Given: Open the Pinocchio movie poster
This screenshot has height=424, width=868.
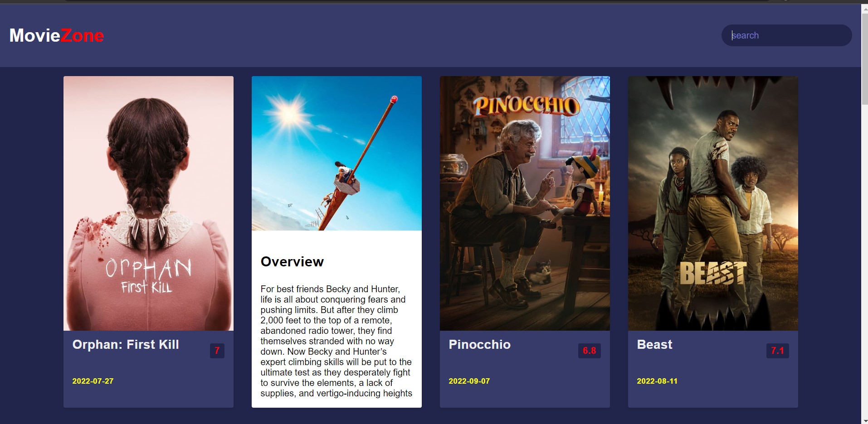Looking at the screenshot, I should [525, 203].
